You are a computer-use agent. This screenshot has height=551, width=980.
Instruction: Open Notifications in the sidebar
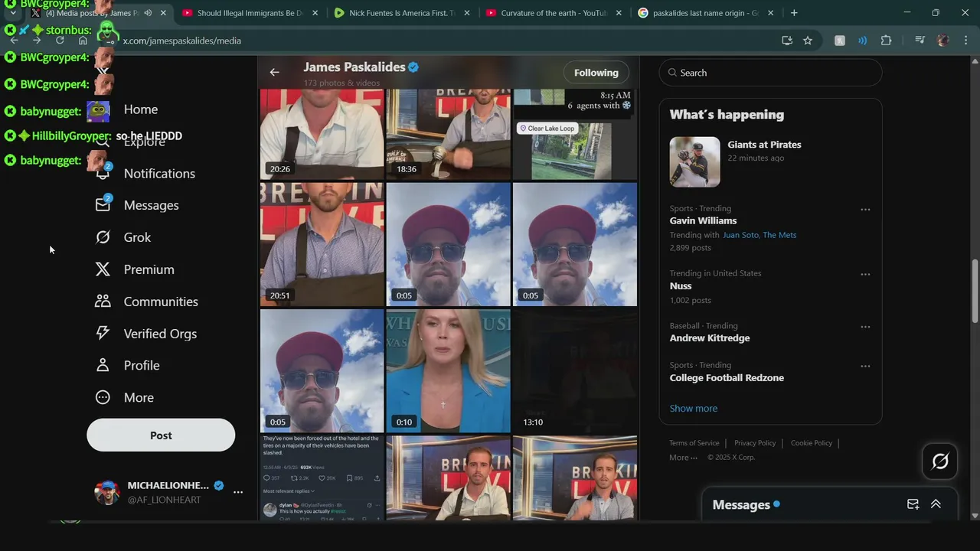145,174
